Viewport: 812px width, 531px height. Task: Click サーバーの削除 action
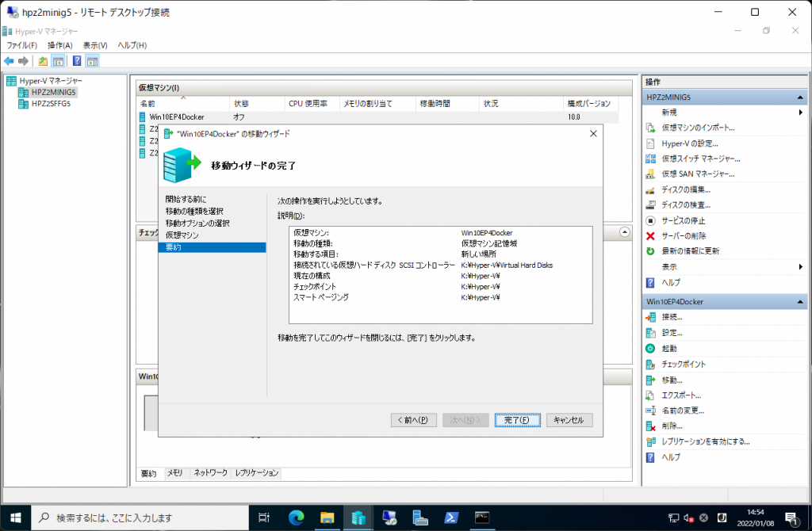(x=684, y=236)
